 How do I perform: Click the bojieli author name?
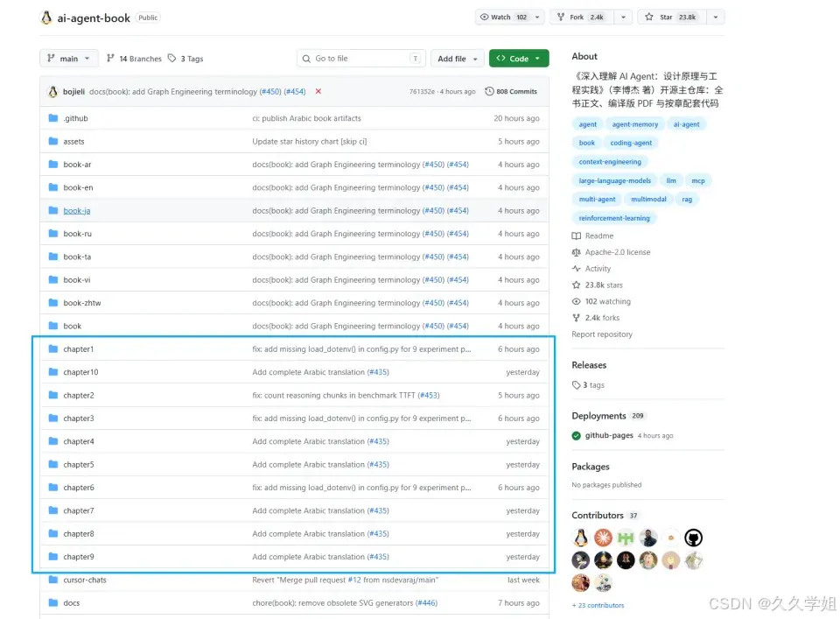pos(73,92)
